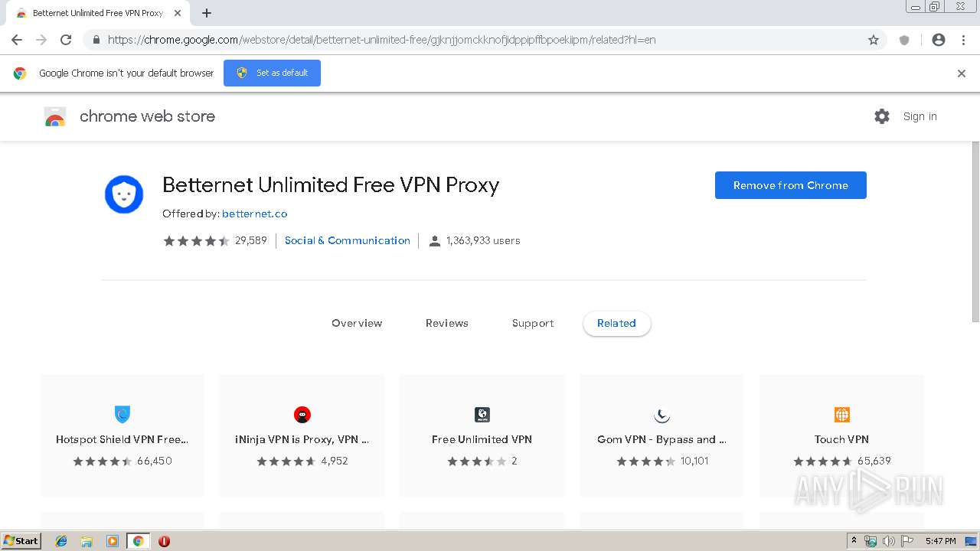This screenshot has width=980, height=551.
Task: Click the Remove from Chrome button
Action: [x=790, y=185]
